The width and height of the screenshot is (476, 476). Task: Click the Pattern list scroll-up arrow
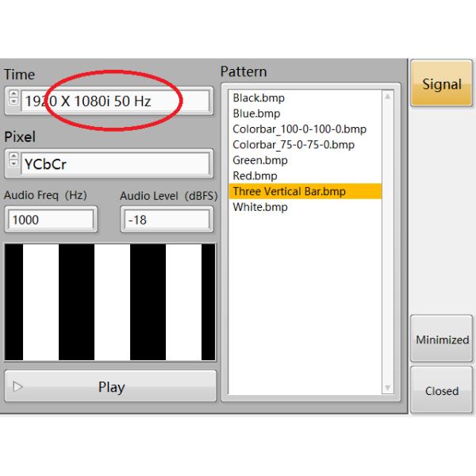(x=387, y=97)
